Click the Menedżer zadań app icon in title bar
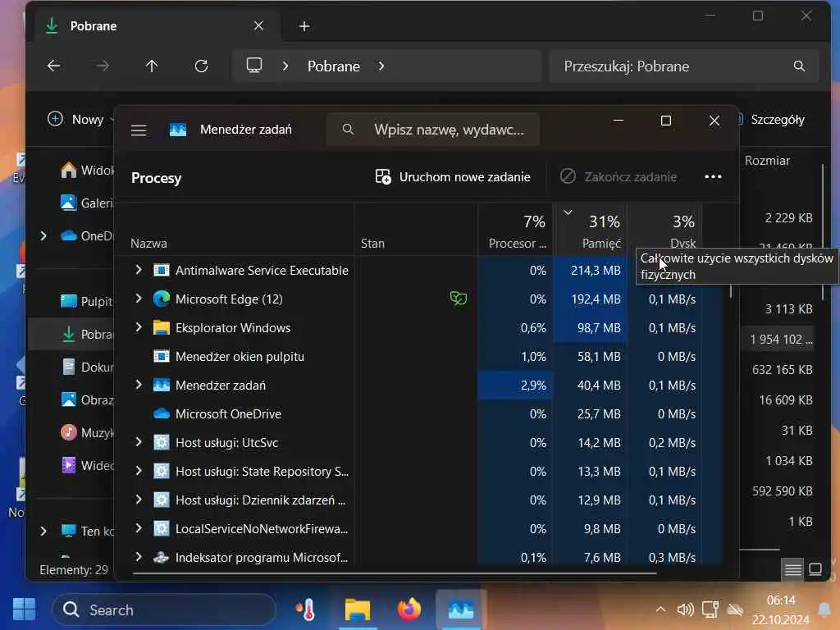The height and width of the screenshot is (630, 840). pos(178,130)
